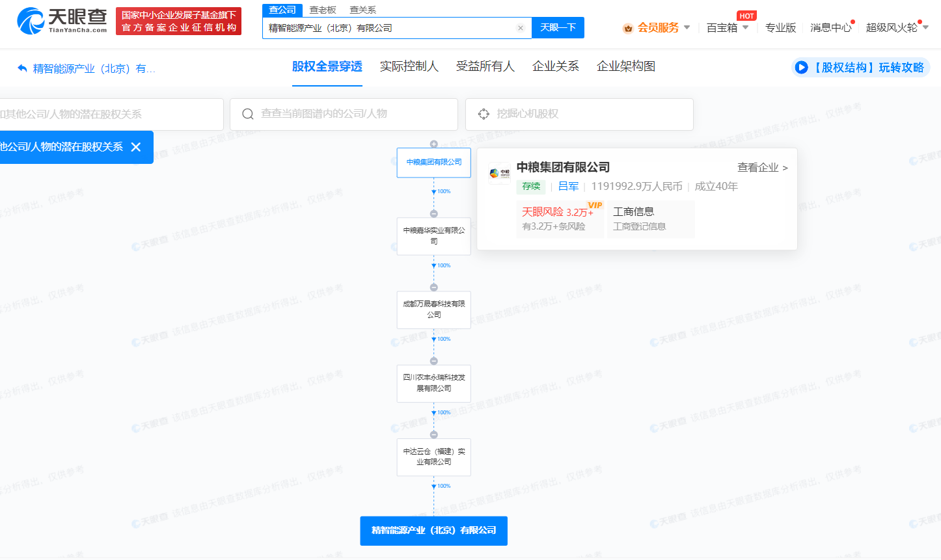Collapse node above 四川农丰永瑞科技发展有限公司
Image resolution: width=941 pixels, height=560 pixels.
click(434, 361)
